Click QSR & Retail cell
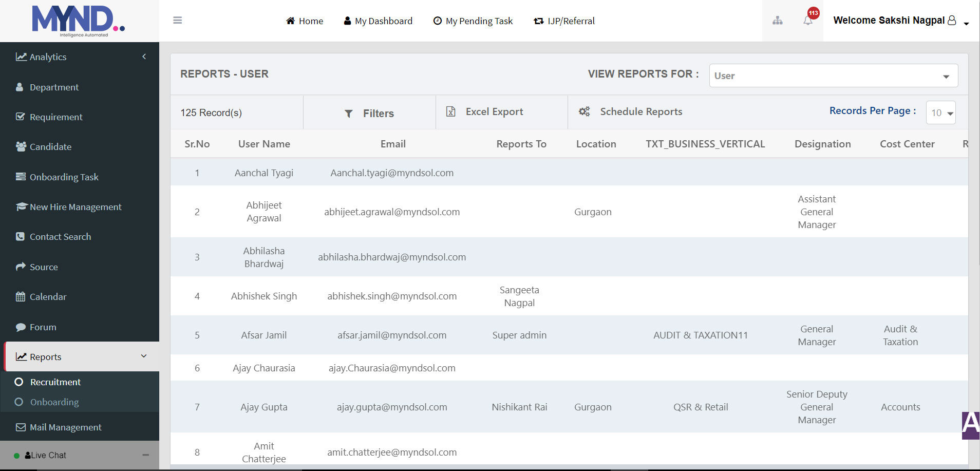Viewport: 980px width, 471px height. point(701,407)
